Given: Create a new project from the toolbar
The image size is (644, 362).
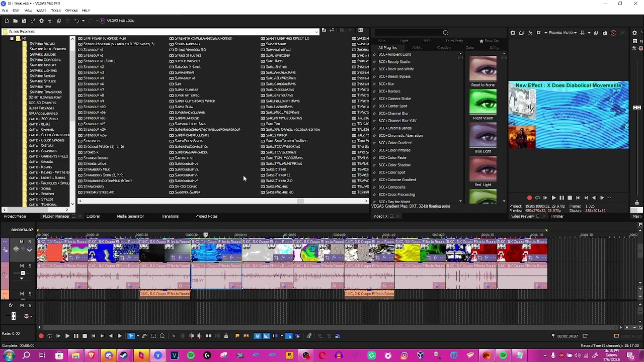Looking at the screenshot, I should coord(7,21).
